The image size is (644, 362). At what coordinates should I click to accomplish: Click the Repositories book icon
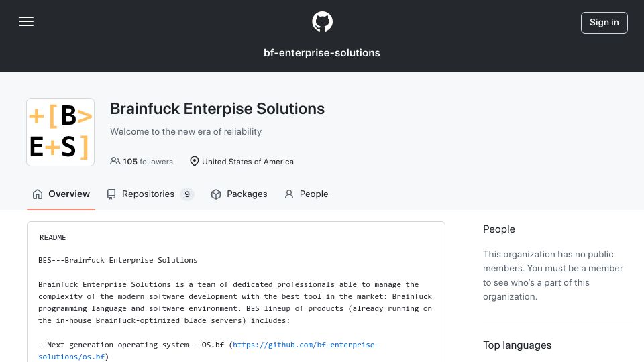111,194
